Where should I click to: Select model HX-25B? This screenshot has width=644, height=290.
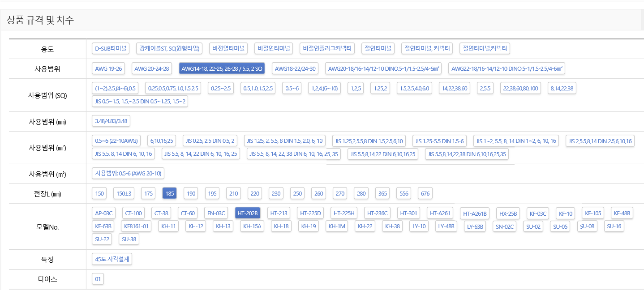(508, 213)
